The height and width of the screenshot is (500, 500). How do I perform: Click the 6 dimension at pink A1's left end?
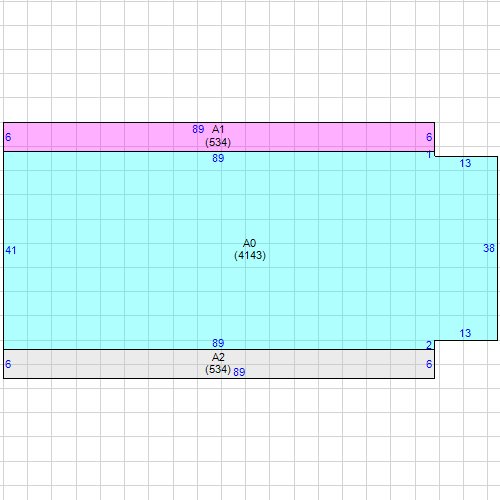[x=8, y=137]
